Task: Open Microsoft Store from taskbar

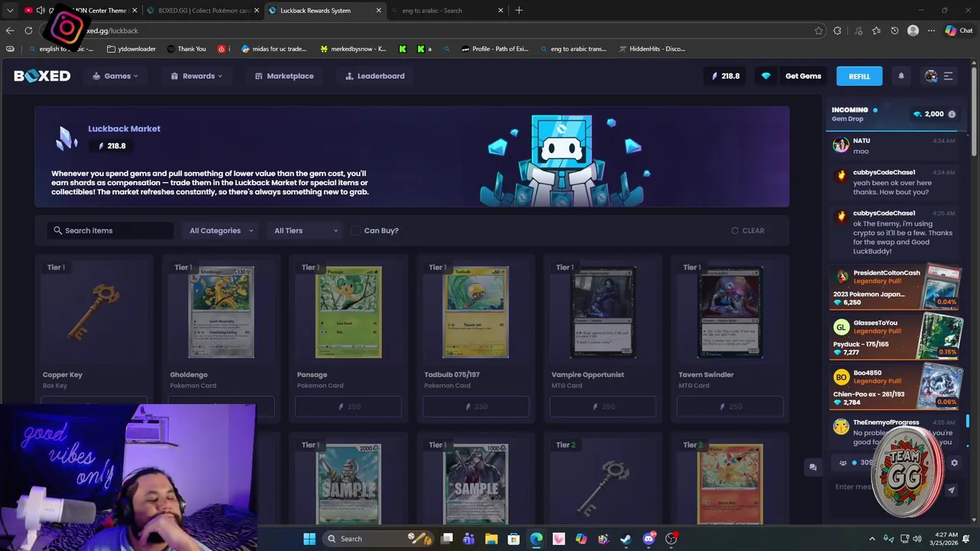Action: [514, 539]
